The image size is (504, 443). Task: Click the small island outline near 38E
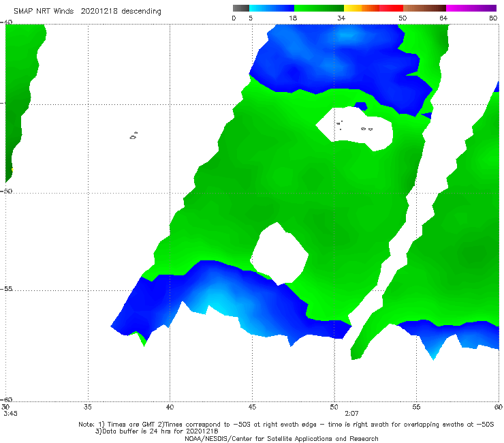(x=133, y=136)
